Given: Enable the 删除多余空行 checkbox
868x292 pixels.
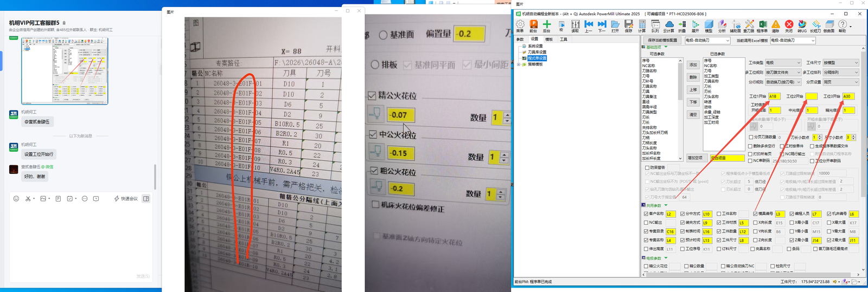Looking at the screenshot, I should tap(750, 146).
